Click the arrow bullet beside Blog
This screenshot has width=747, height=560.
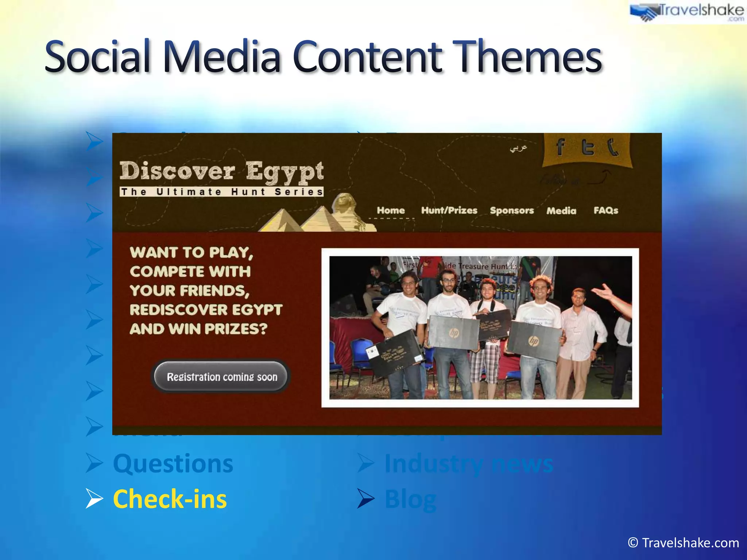click(x=366, y=499)
